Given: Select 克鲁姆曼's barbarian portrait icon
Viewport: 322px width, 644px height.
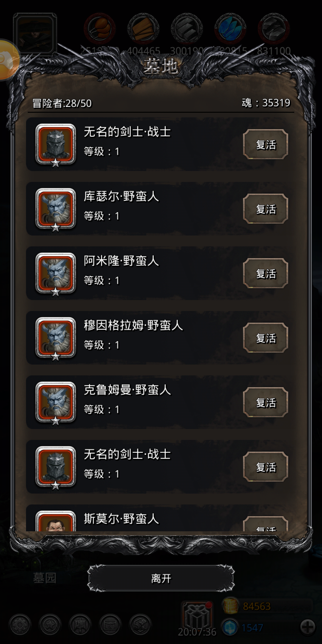Looking at the screenshot, I should (55, 402).
